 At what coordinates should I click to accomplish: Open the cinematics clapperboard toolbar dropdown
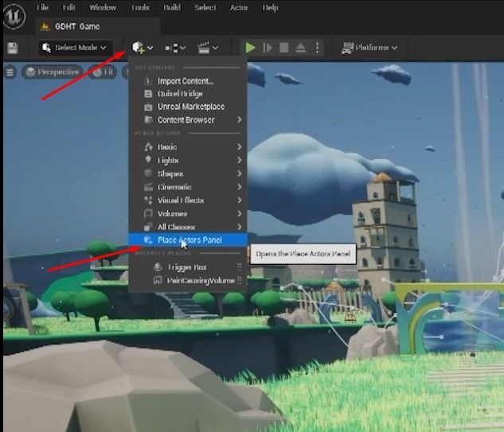pos(207,48)
